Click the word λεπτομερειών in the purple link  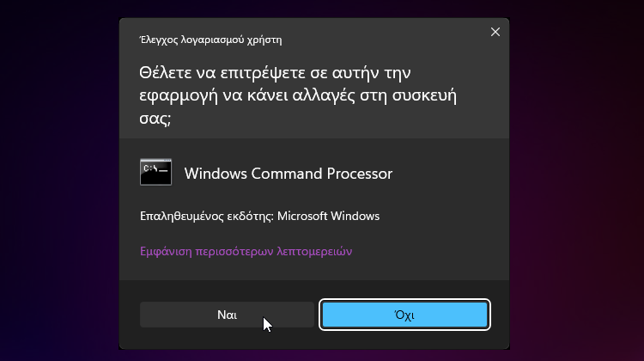click(314, 251)
